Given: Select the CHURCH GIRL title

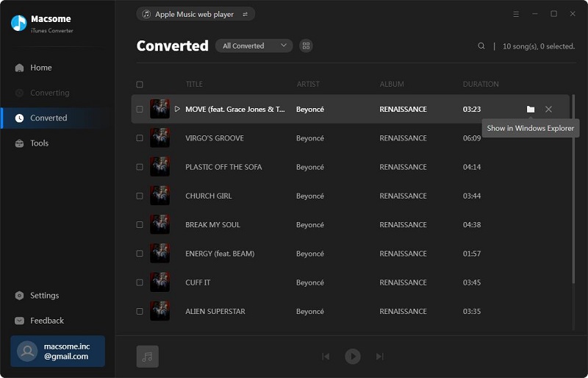Looking at the screenshot, I should coord(209,196).
